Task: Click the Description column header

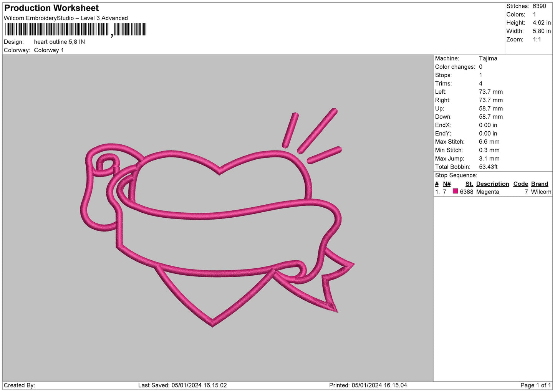Action: (x=492, y=184)
